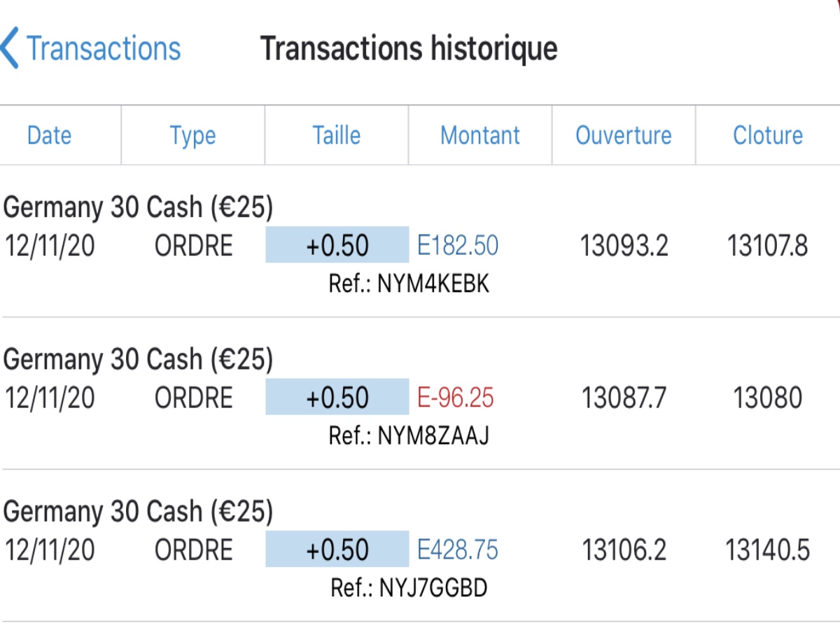The height and width of the screenshot is (630, 840).
Task: Tap the +0.50 size badge for E-96.25 trade
Action: (337, 398)
